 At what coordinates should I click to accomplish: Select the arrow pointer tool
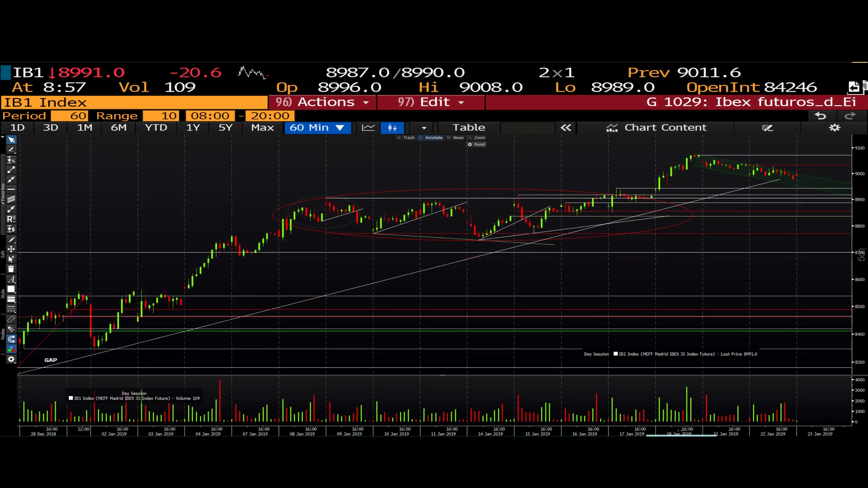11,140
